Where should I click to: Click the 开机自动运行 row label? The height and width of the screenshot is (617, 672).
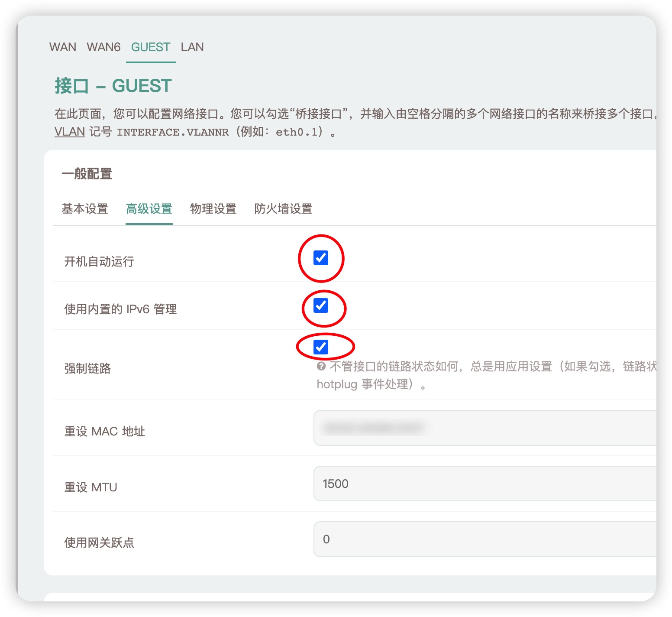[99, 261]
